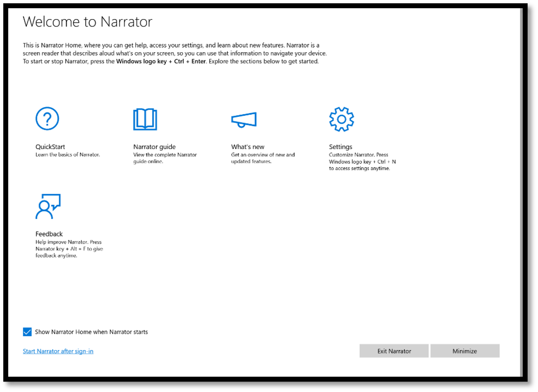Select the Feedback title text
Viewport: 538px width, 392px height.
(49, 234)
